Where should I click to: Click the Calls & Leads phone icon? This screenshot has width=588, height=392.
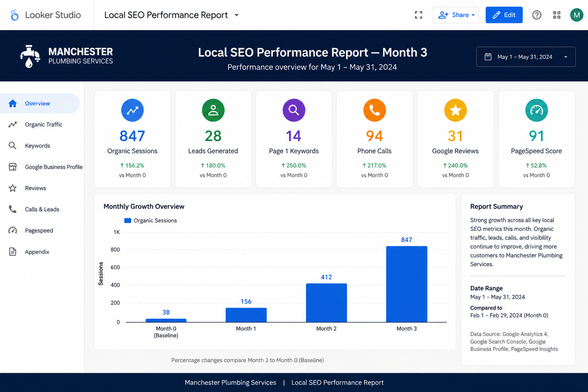[13, 209]
